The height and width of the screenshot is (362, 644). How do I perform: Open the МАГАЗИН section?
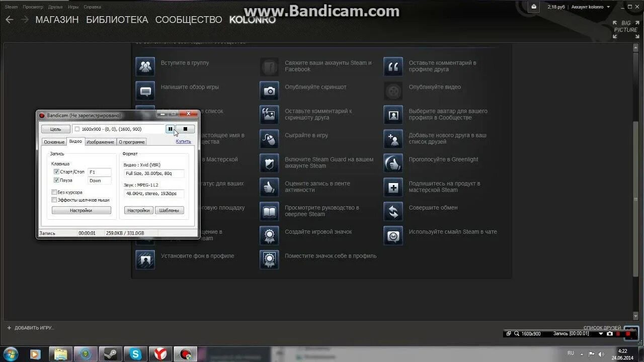pyautogui.click(x=57, y=20)
